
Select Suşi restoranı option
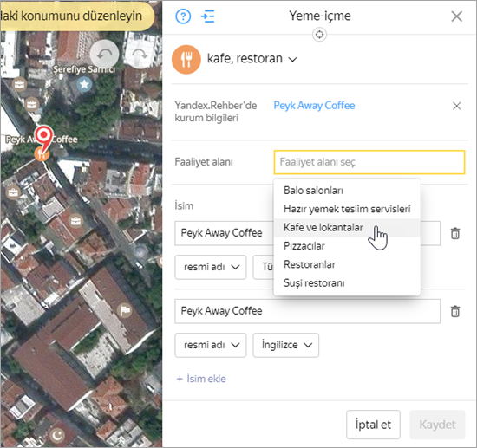347,283
